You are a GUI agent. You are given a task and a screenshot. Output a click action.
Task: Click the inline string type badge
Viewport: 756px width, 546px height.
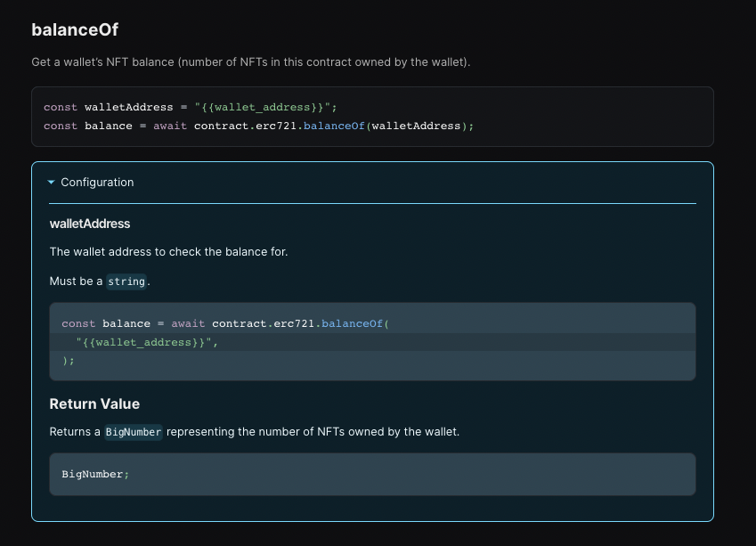[126, 281]
